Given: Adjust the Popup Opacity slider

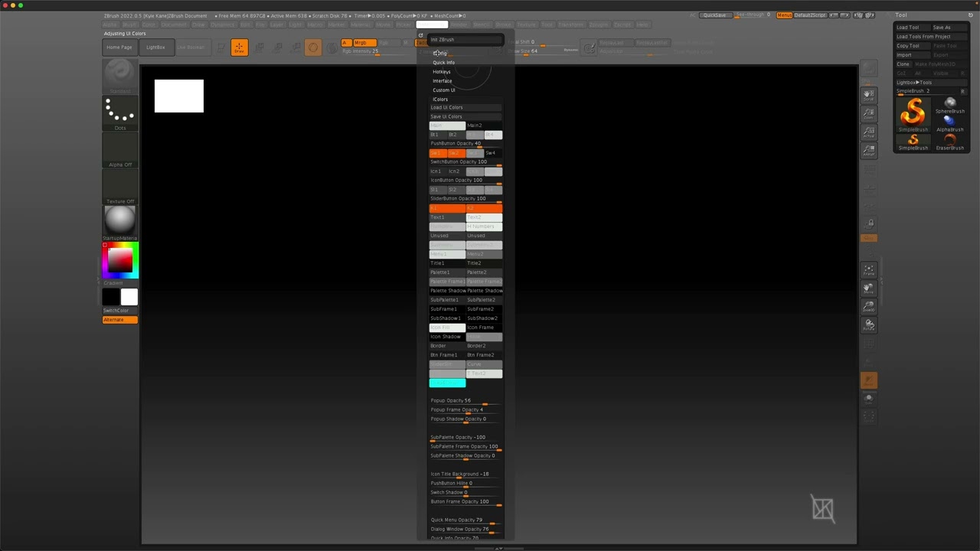Looking at the screenshot, I should pos(465,401).
